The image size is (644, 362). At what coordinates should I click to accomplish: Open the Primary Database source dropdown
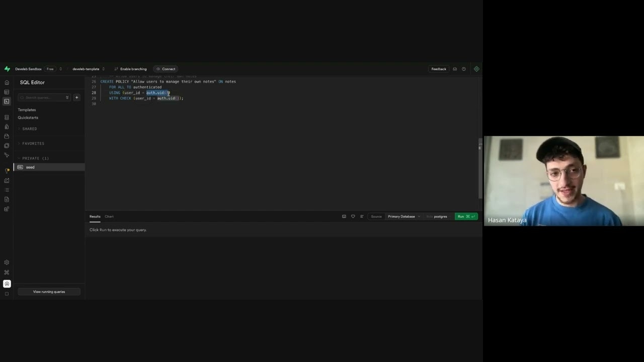[x=403, y=216]
